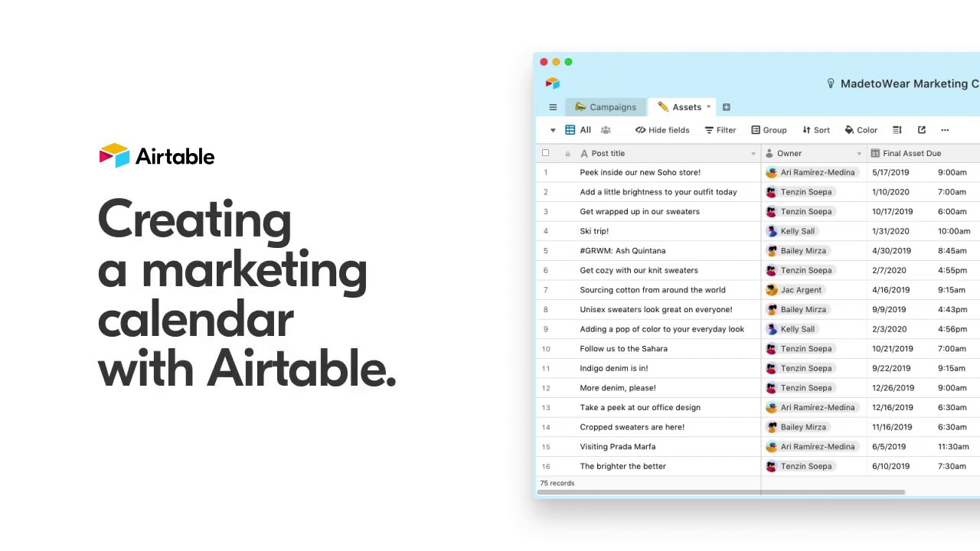Click the Owner column header label
Image resolution: width=980 pixels, height=551 pixels.
point(789,153)
